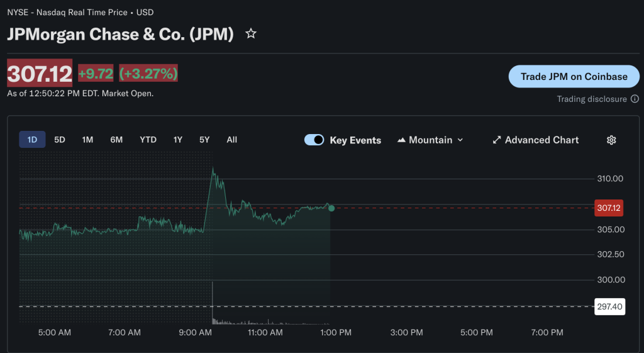Click the mountain chart type icon
Viewport: 644px width, 353px height.
pyautogui.click(x=401, y=140)
